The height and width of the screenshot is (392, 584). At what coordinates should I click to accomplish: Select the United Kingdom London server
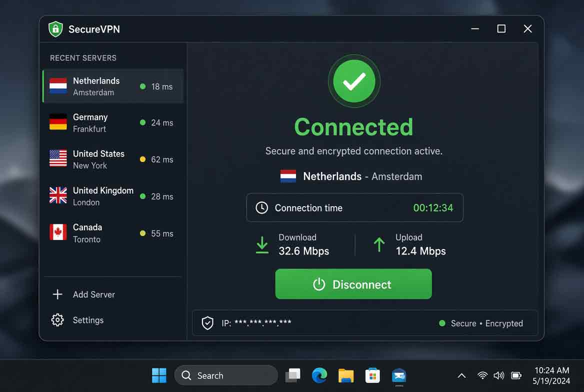click(113, 196)
